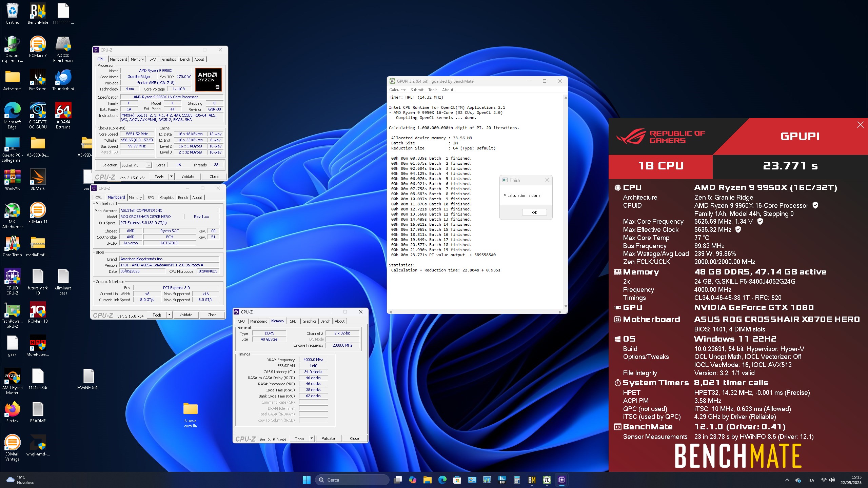Open the Windows Start menu
Image resolution: width=868 pixels, height=488 pixels.
(307, 480)
